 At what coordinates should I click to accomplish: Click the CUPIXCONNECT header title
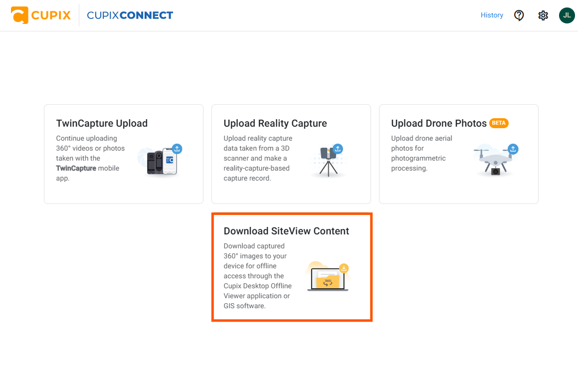point(130,15)
